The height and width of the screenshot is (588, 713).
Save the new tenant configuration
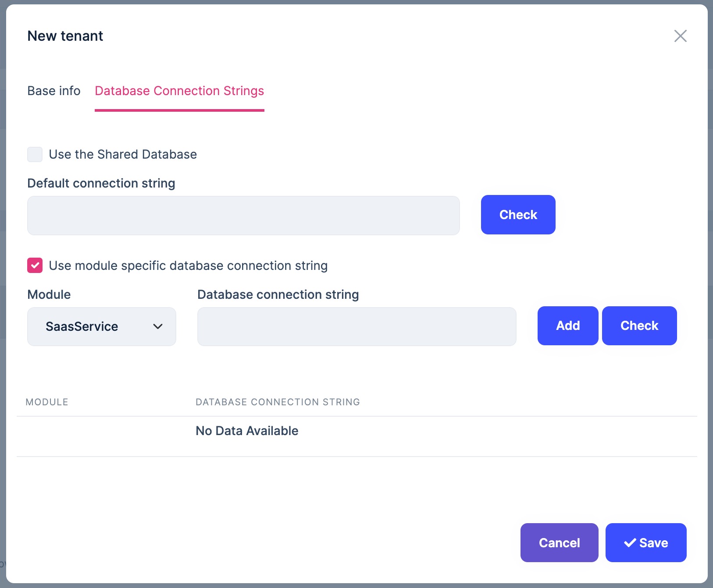[x=645, y=542]
